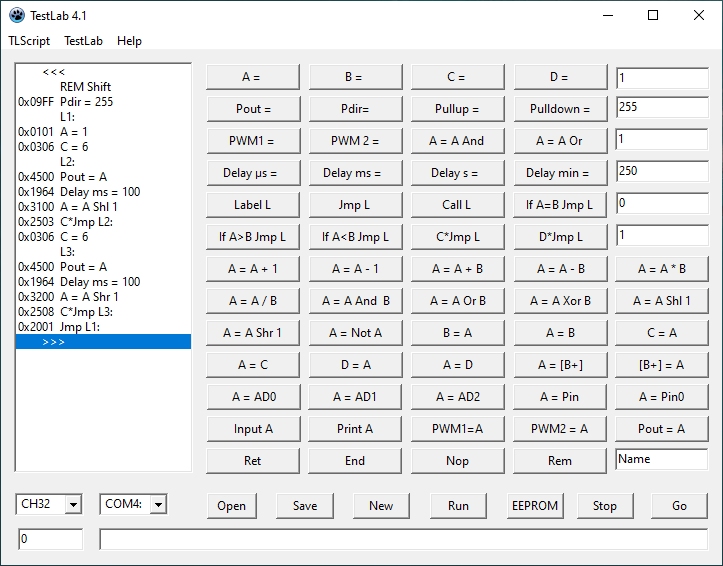
Task: Select the highlighted '>>>' end line
Action: (102, 342)
